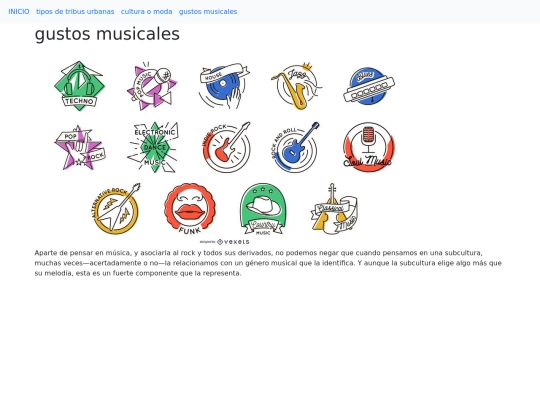Select the Alternative Rock yellow guitar badge
Image resolution: width=540 pixels, height=405 pixels.
tap(116, 209)
